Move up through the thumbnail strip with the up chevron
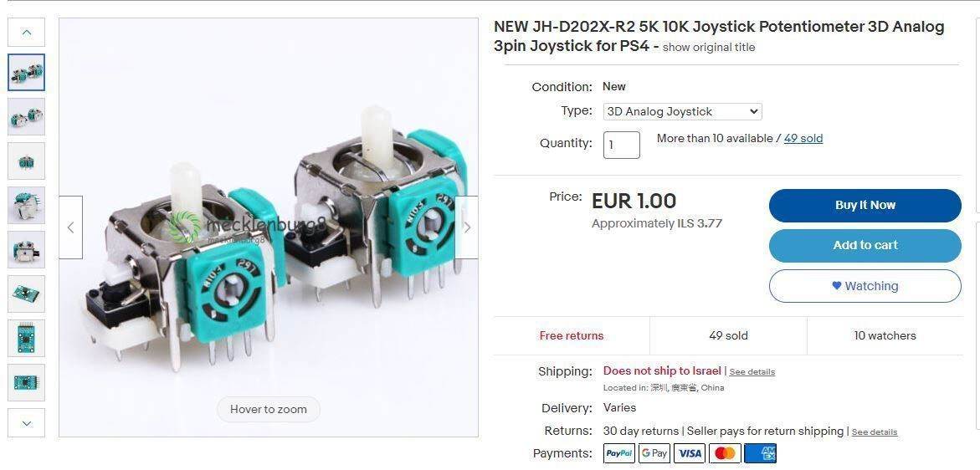This screenshot has width=980, height=470. pyautogui.click(x=26, y=32)
